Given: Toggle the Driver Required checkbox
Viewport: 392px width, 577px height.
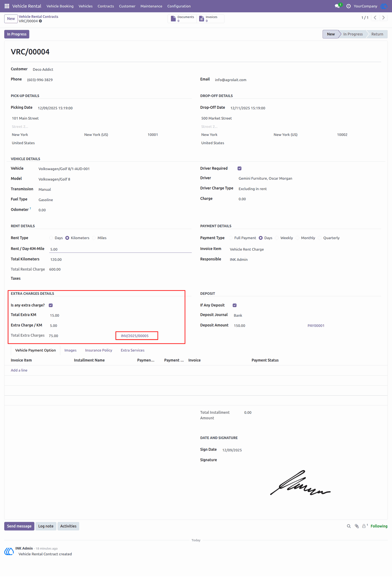Looking at the screenshot, I should point(240,168).
